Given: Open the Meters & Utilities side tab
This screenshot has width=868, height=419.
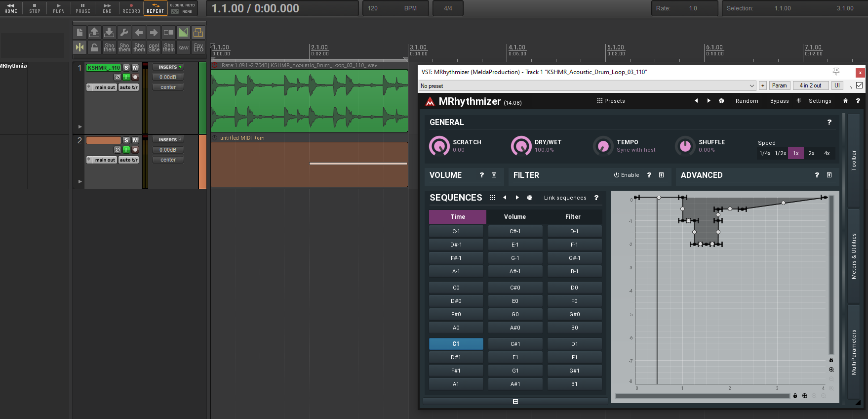Looking at the screenshot, I should (854, 256).
